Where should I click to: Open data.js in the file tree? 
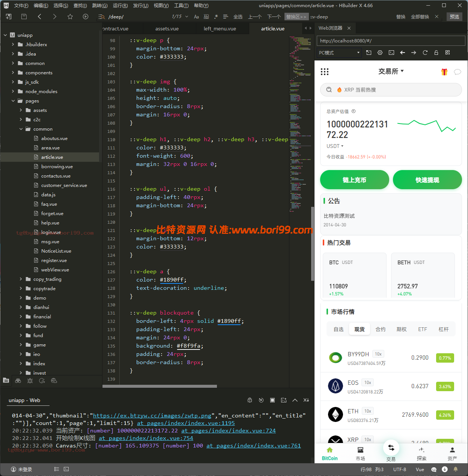(48, 194)
